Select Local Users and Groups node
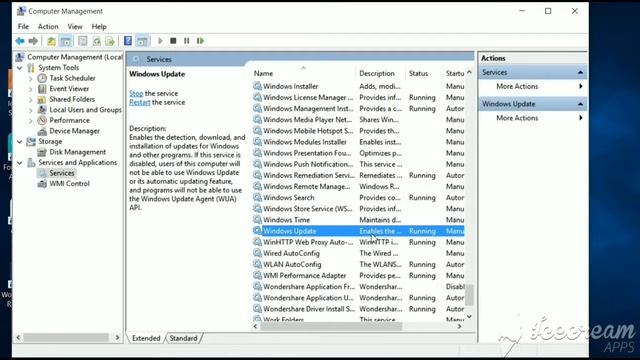 (x=85, y=110)
